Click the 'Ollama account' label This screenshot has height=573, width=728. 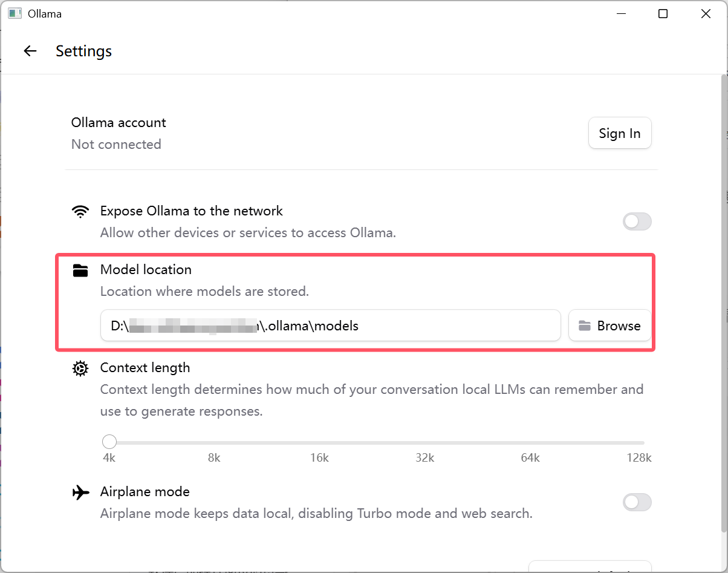click(119, 123)
